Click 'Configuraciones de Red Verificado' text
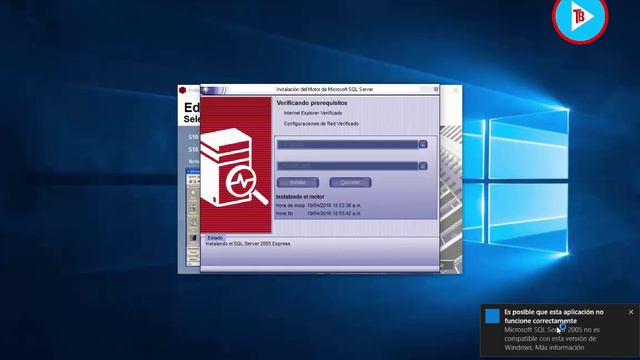The image size is (640, 360). click(321, 124)
